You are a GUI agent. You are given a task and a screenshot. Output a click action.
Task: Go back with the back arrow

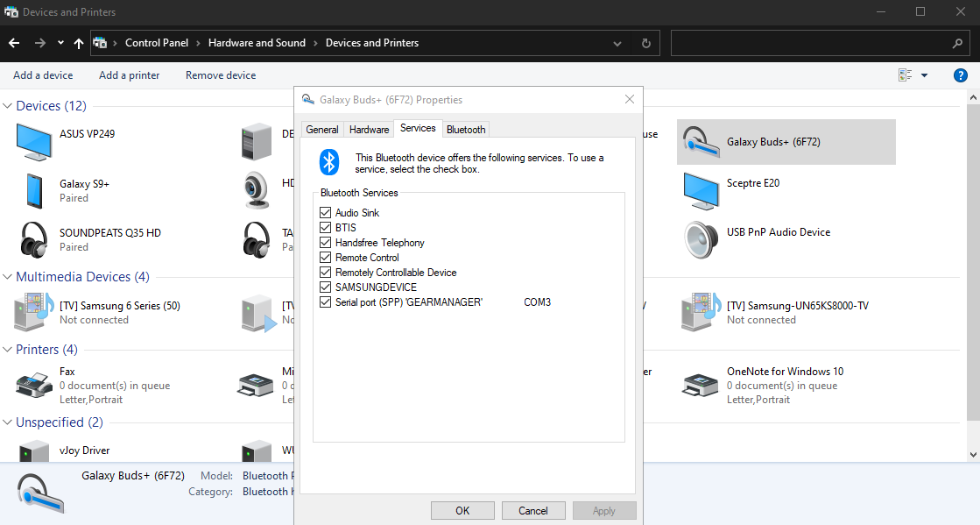(x=14, y=43)
